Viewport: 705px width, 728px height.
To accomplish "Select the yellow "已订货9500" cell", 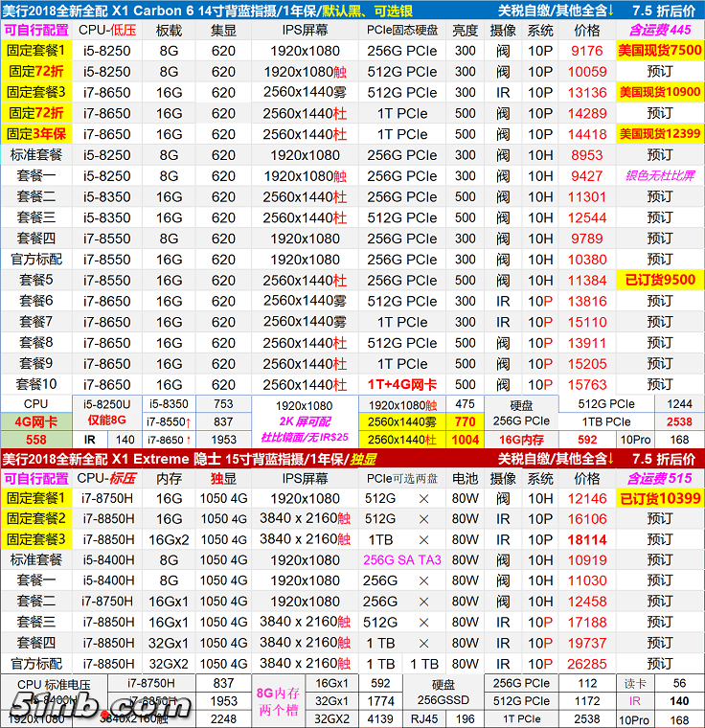I will click(x=660, y=280).
